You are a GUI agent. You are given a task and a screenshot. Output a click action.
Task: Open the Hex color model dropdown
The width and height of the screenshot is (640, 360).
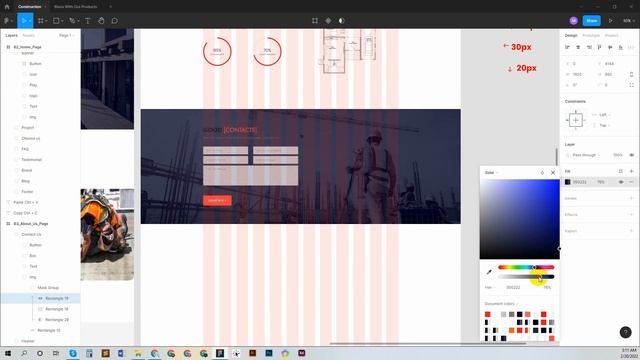pos(490,287)
